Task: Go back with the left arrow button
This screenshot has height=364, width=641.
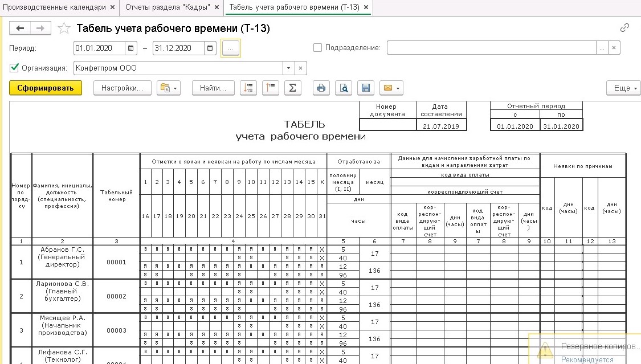Action: [x=19, y=28]
